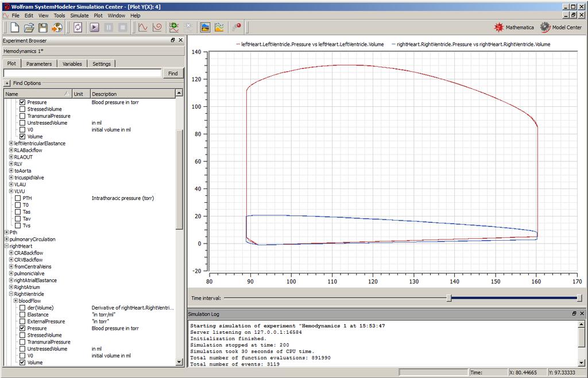Create a new experiment with the blank page icon

(14, 28)
